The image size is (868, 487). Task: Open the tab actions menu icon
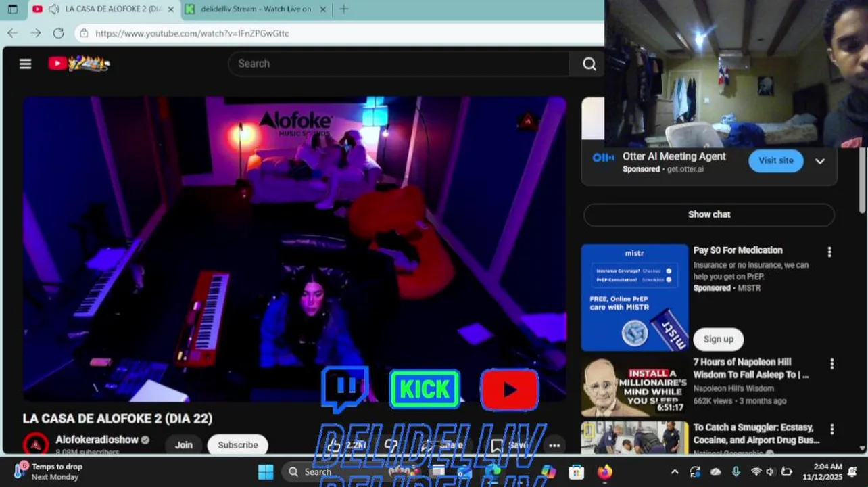(12, 9)
